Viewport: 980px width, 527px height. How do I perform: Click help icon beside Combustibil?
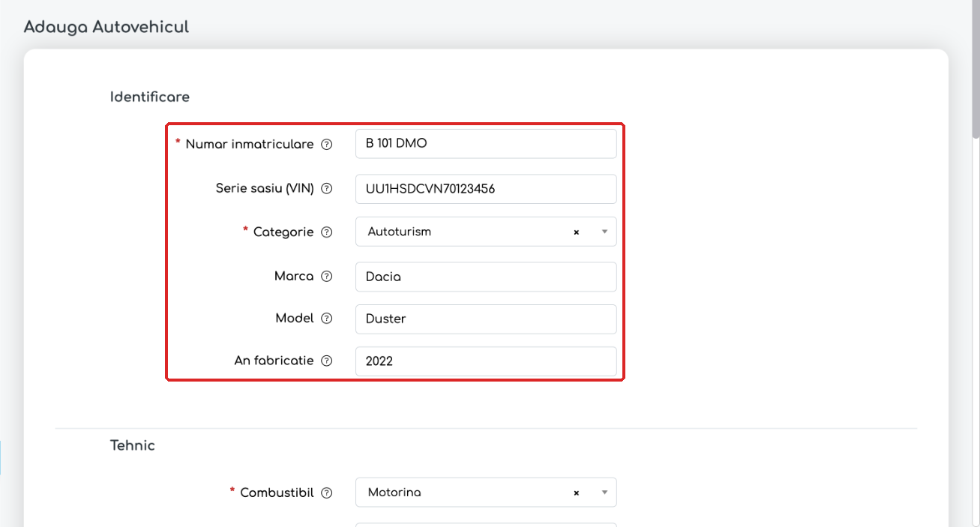pyautogui.click(x=327, y=493)
